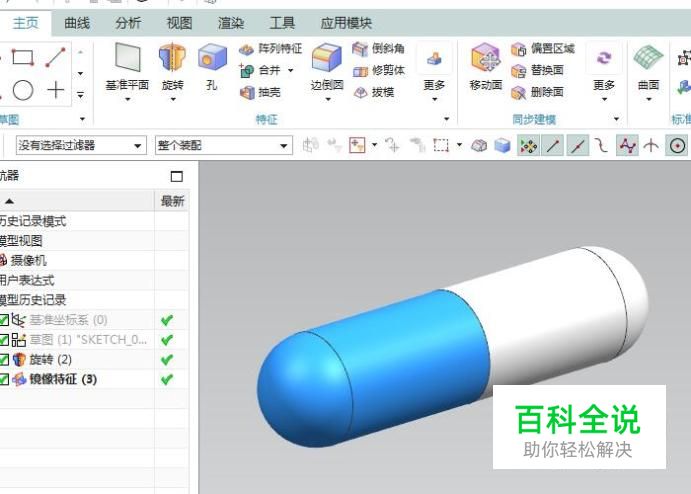
Task: Expand the 合并 dropdown arrow
Action: coord(290,70)
